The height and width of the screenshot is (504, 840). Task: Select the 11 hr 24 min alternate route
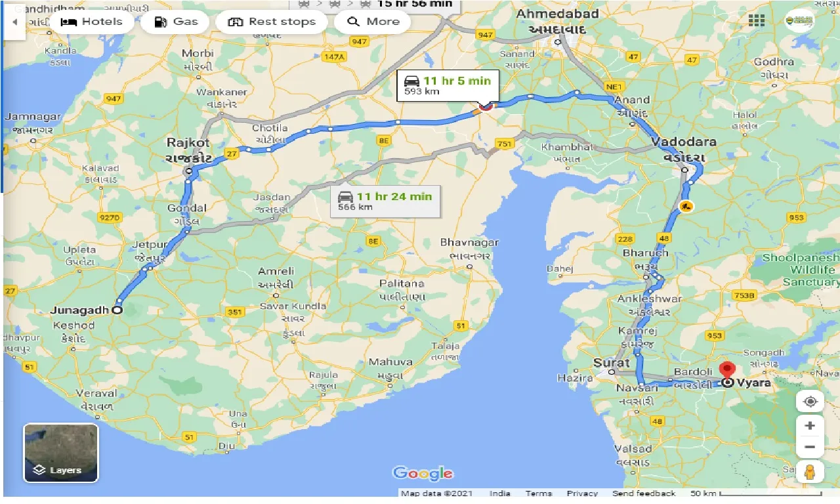point(385,201)
